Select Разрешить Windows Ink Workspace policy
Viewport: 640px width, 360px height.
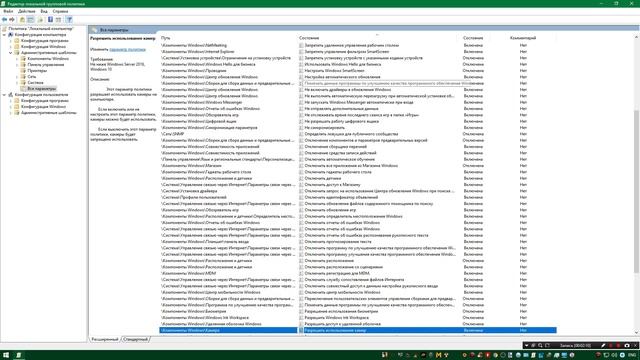(336, 318)
